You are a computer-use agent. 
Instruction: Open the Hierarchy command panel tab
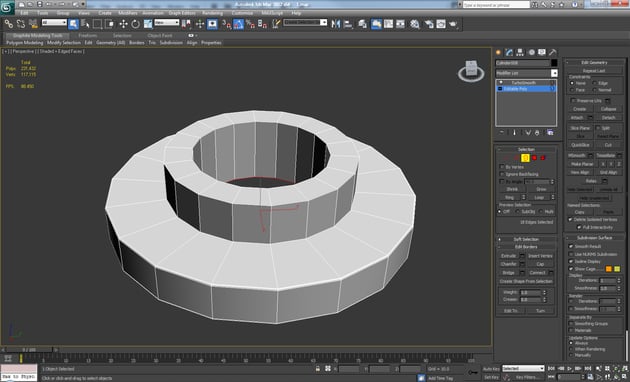coord(520,52)
